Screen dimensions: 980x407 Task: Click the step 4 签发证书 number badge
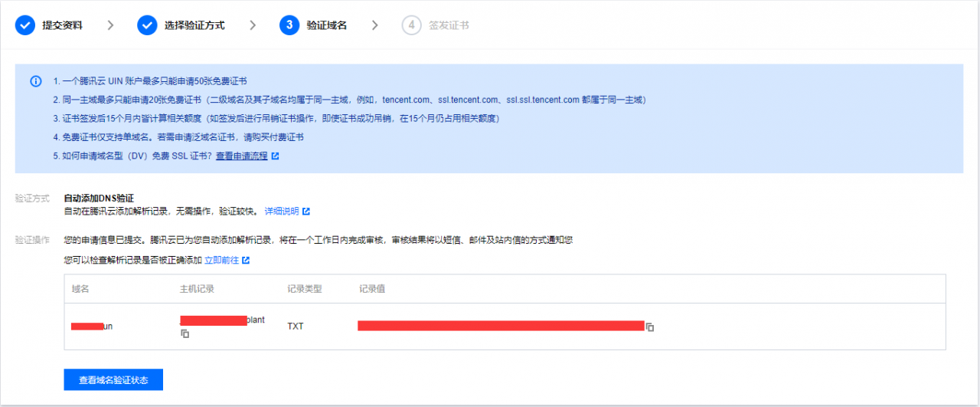[411, 25]
